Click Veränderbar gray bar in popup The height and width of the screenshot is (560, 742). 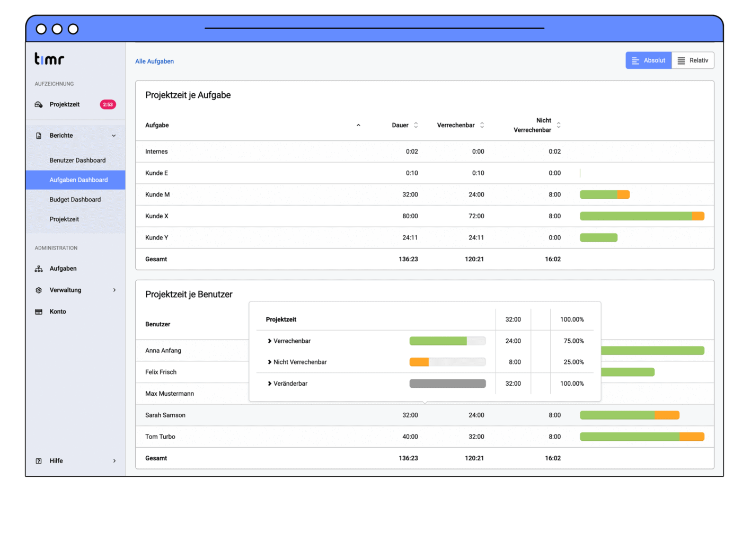click(447, 384)
